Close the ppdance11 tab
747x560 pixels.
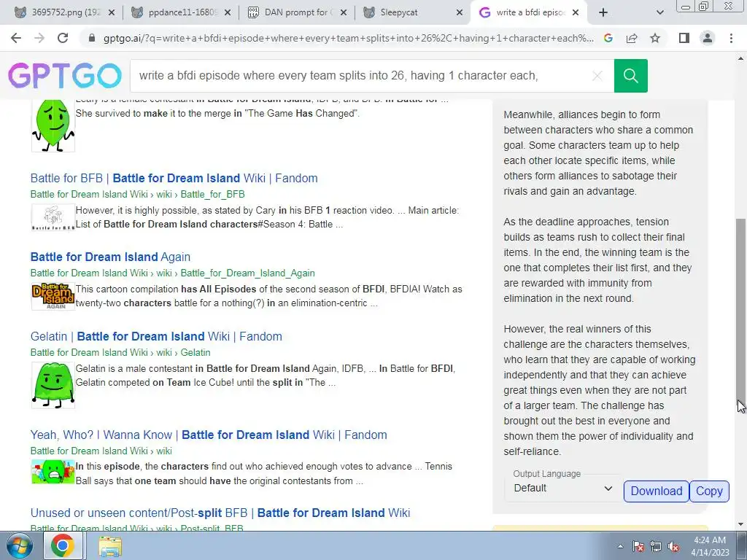[228, 13]
